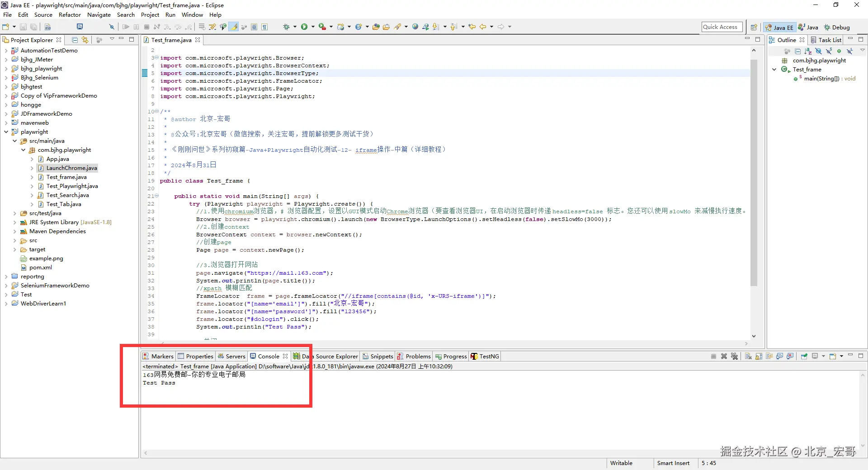Image resolution: width=868 pixels, height=470 pixels.
Task: Switch to the Task List tab
Action: point(826,40)
